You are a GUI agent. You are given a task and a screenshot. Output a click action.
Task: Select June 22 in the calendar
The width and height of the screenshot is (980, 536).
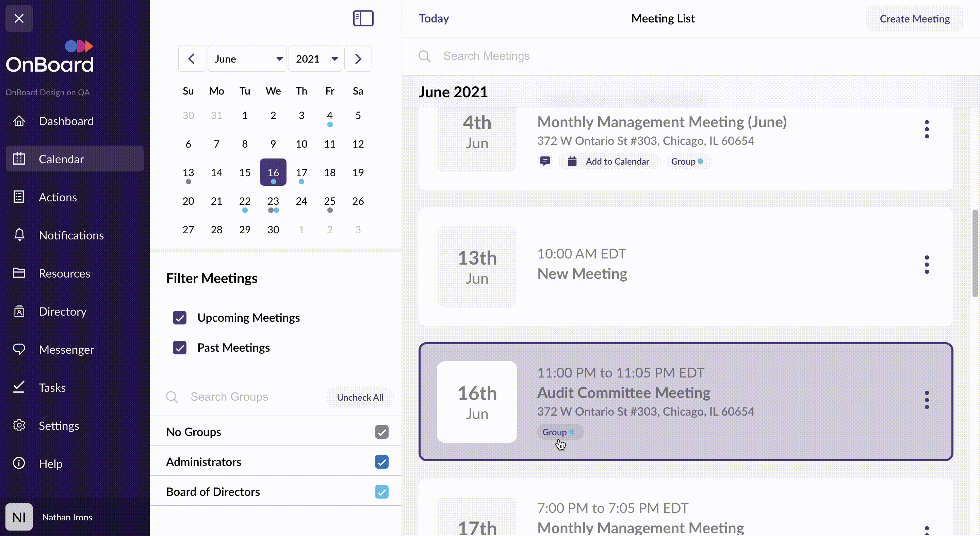pyautogui.click(x=245, y=201)
